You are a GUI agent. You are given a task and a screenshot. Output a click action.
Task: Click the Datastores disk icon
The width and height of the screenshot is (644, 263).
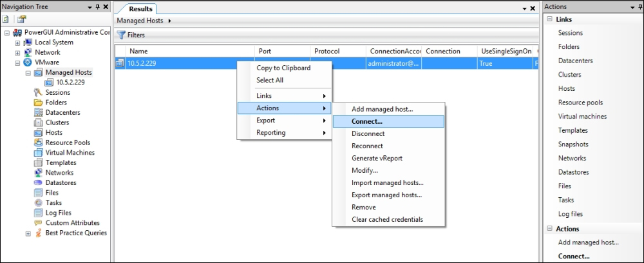pyautogui.click(x=39, y=182)
